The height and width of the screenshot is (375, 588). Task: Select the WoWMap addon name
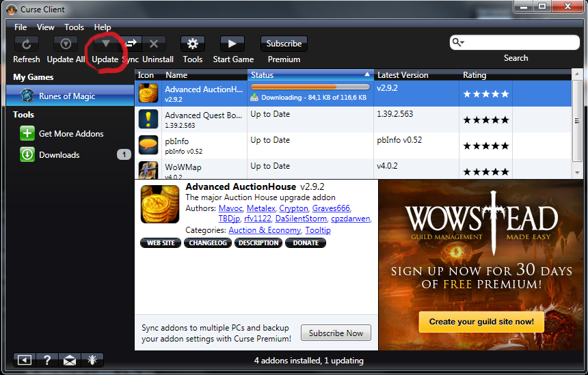(183, 167)
